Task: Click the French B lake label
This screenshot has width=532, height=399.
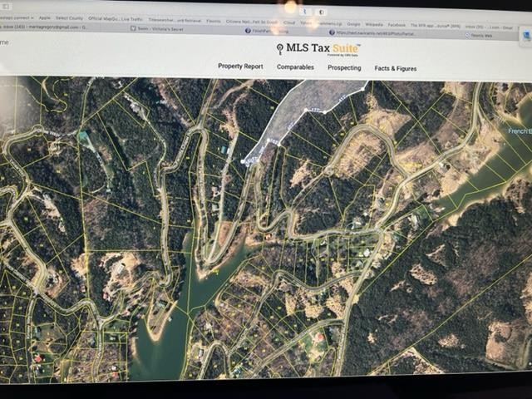Action: (x=520, y=131)
